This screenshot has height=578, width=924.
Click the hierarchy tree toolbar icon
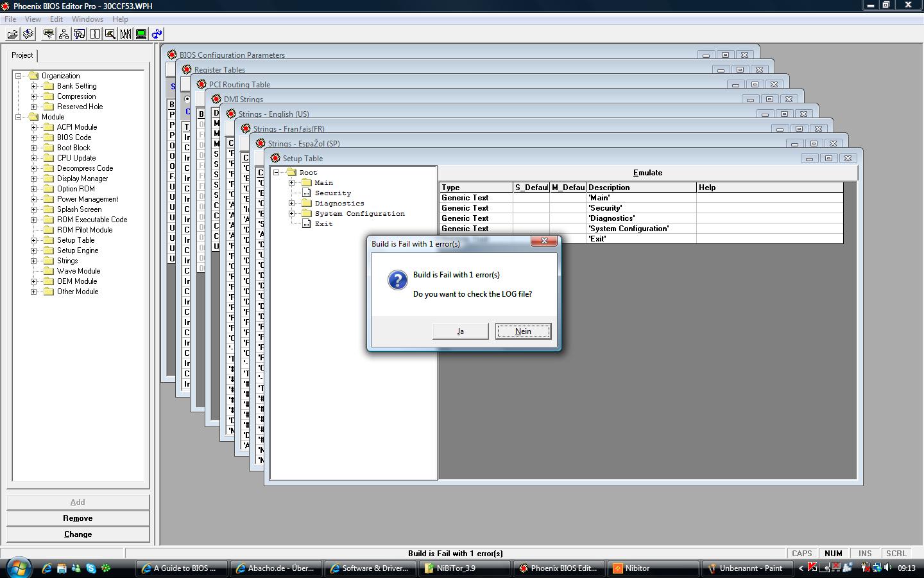64,34
